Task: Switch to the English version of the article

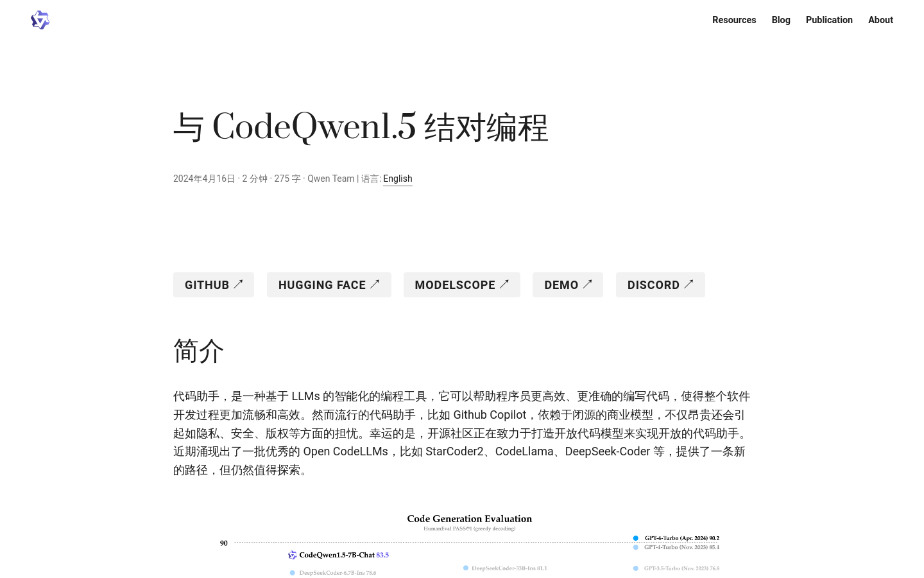Action: (398, 179)
